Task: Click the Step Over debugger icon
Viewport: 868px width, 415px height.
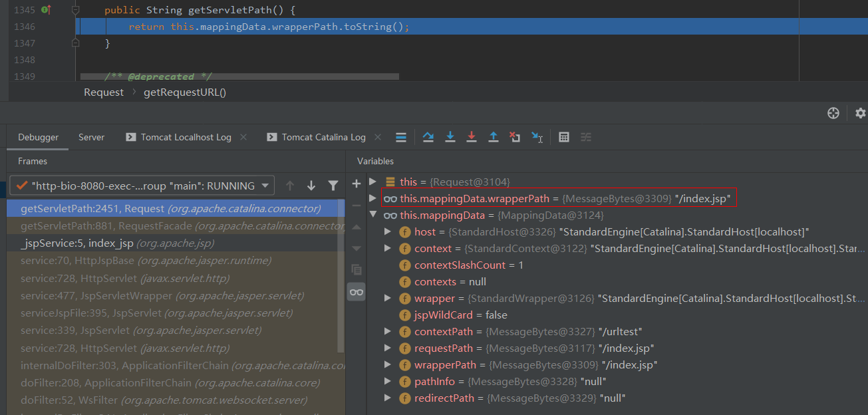Action: (428, 137)
